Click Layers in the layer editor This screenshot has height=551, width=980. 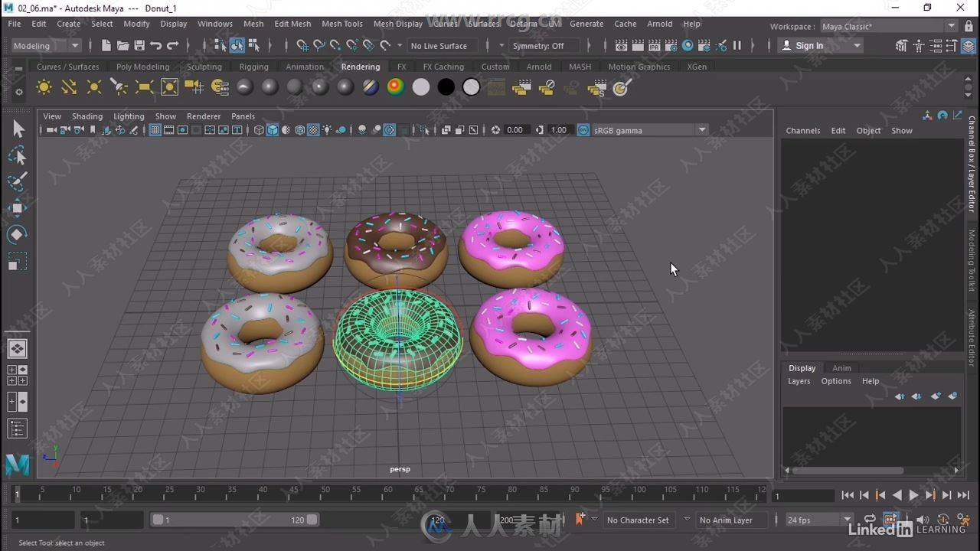(799, 381)
